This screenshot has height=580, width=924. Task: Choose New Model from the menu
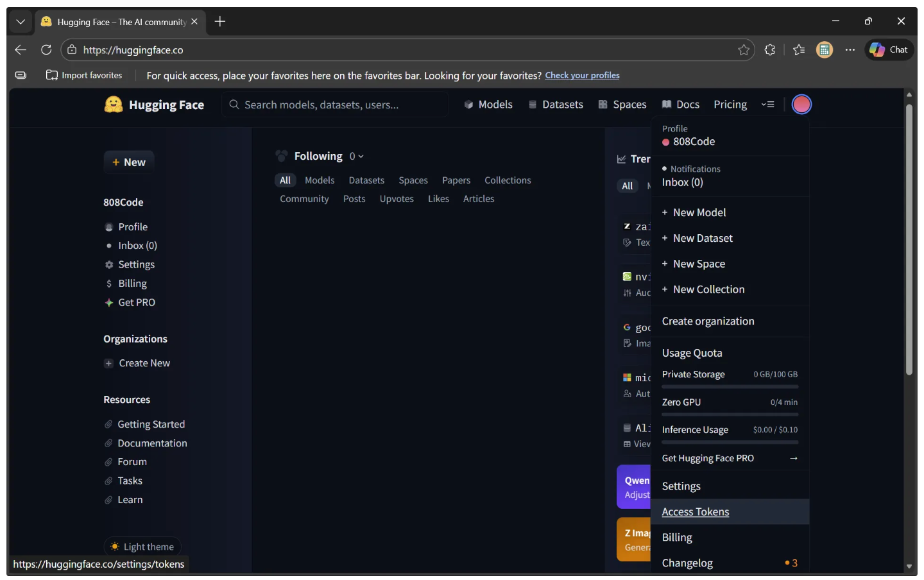click(730, 212)
